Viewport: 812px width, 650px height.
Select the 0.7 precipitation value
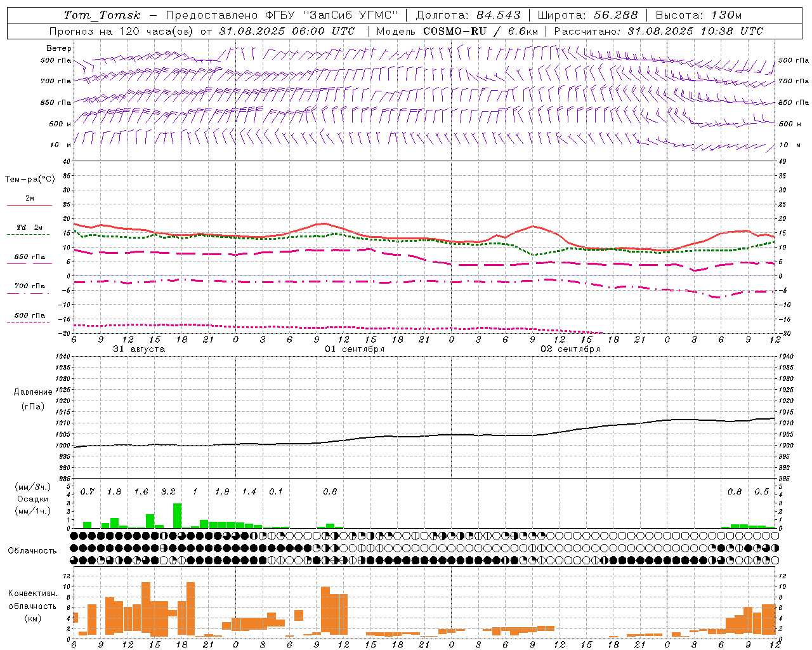pos(88,491)
